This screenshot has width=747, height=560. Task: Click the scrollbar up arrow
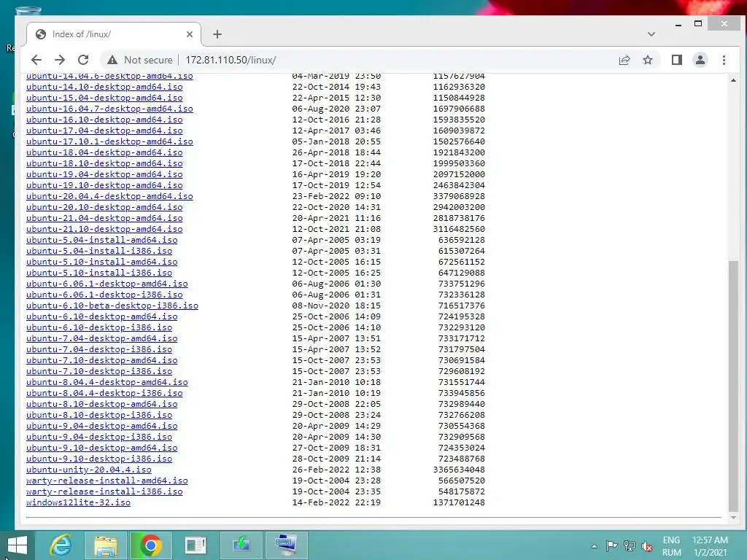pyautogui.click(x=733, y=80)
